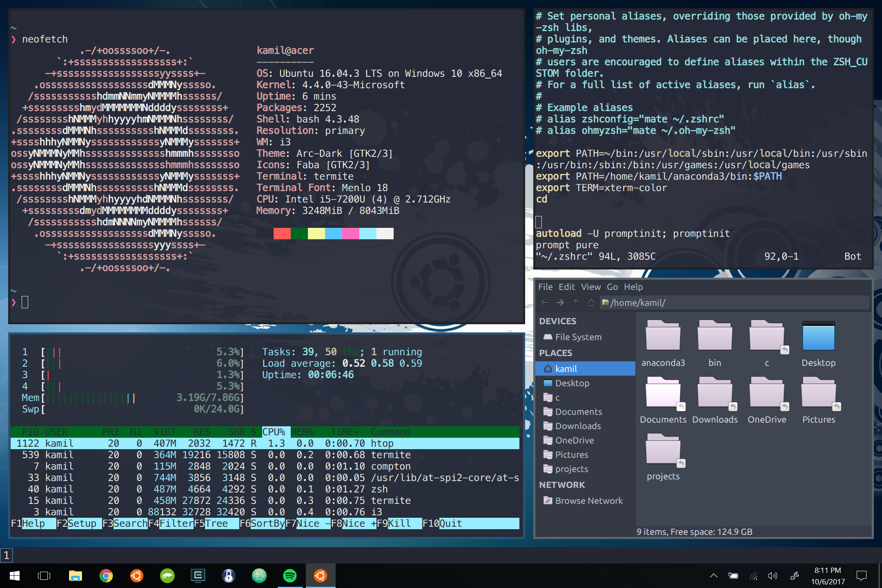Open the Edit menu in file manager
The height and width of the screenshot is (588, 882).
[567, 287]
